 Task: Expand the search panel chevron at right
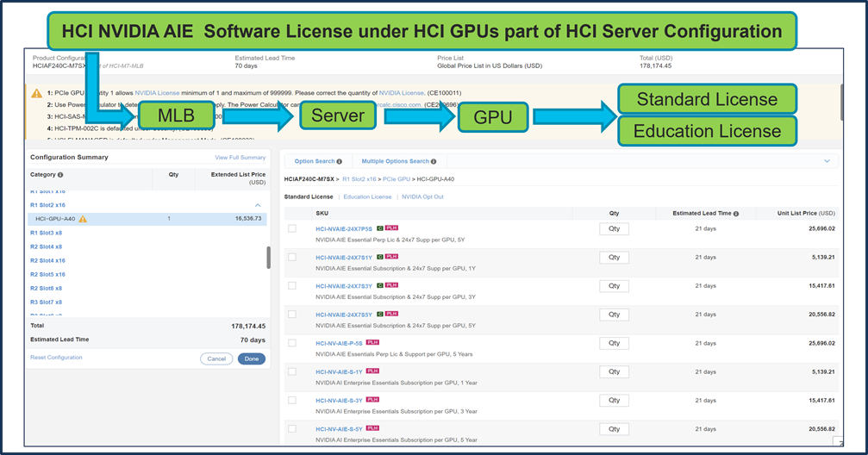[827, 161]
